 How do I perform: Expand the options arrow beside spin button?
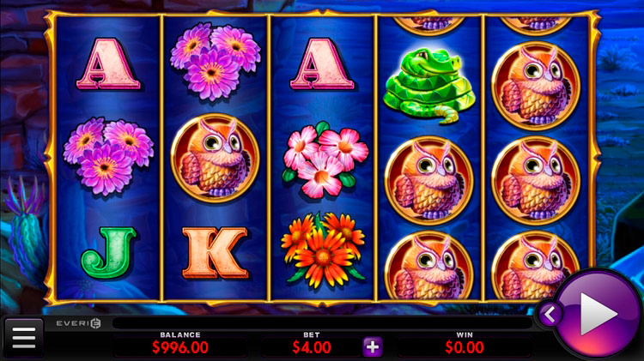pos(550,315)
